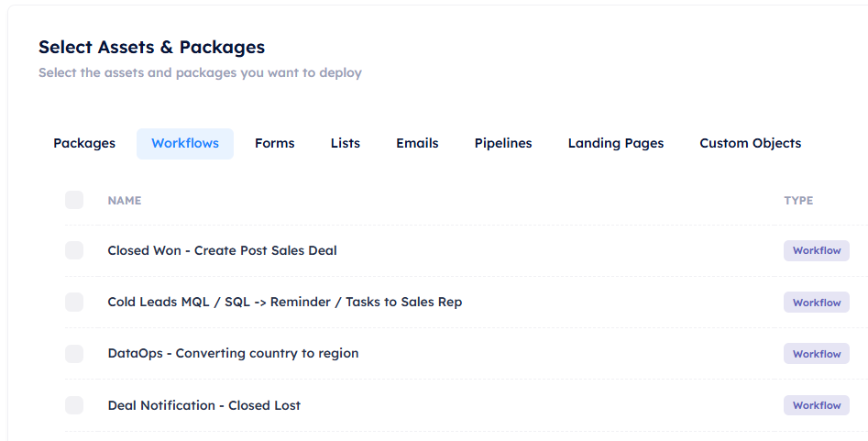Viewport: 868px width, 441px height.
Task: Go to the Lists tab
Action: click(x=346, y=143)
